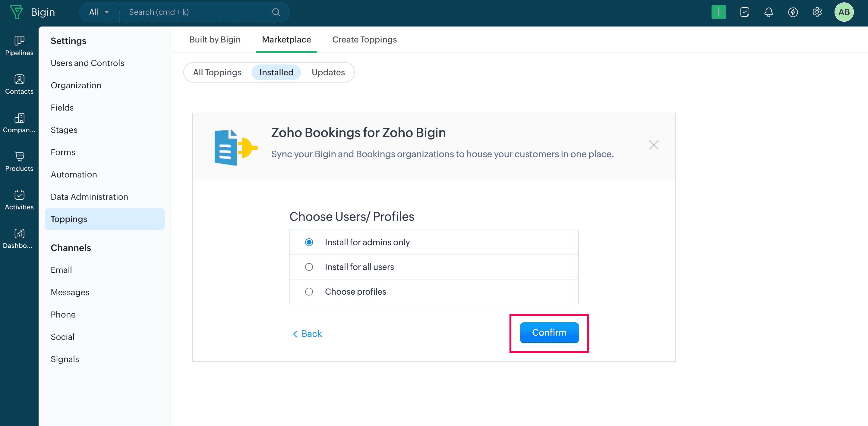
Task: Select Install for admins only
Action: coord(309,242)
